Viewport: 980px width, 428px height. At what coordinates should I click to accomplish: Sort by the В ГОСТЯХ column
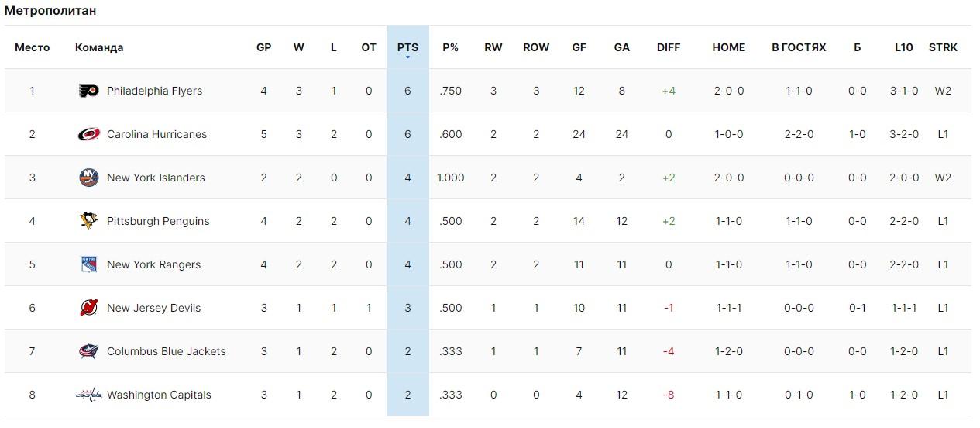(799, 47)
